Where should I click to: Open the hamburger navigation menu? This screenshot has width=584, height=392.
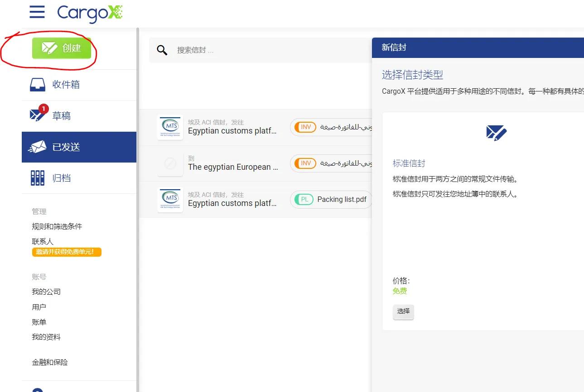click(x=37, y=12)
